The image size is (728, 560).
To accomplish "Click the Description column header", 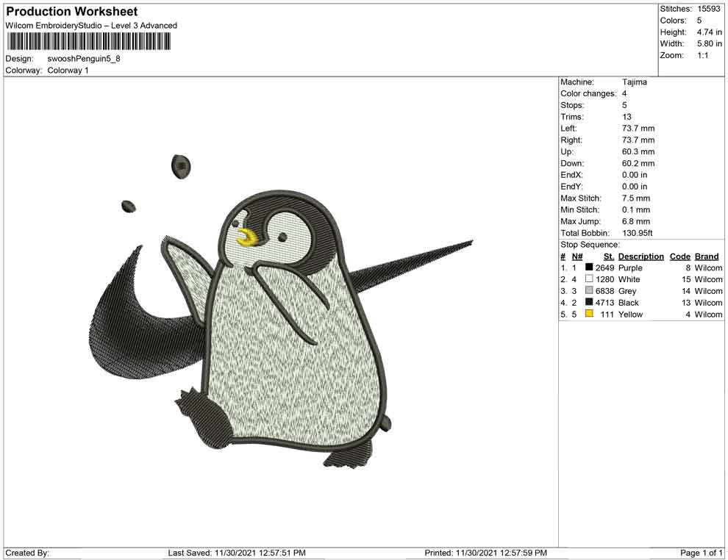I will pyautogui.click(x=641, y=256).
